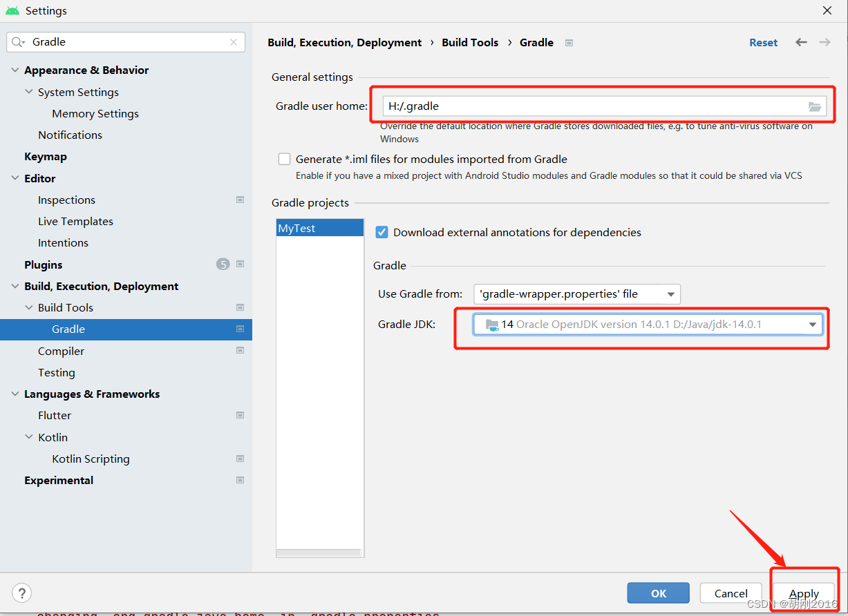Collapse Appearance & Behavior section

coord(15,70)
